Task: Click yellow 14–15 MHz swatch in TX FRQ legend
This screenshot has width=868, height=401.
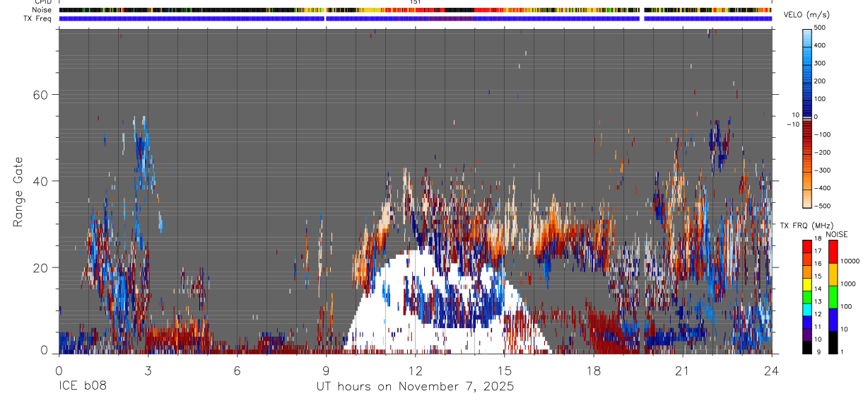Action: (807, 284)
